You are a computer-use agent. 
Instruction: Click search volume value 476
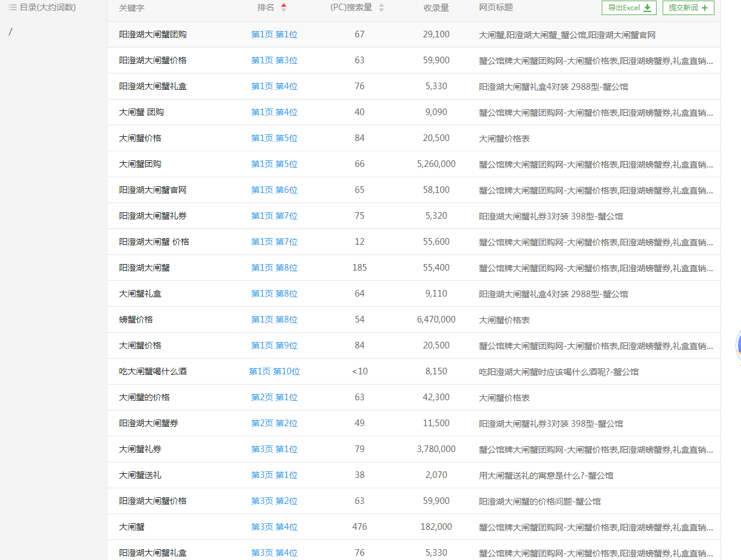point(359,527)
